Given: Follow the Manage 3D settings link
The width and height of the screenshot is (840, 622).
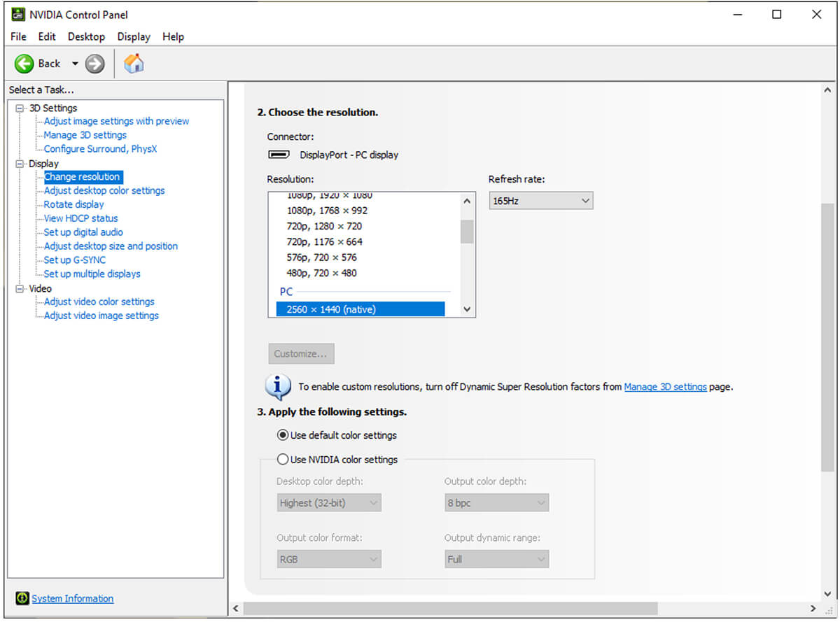Looking at the screenshot, I should click(x=665, y=386).
